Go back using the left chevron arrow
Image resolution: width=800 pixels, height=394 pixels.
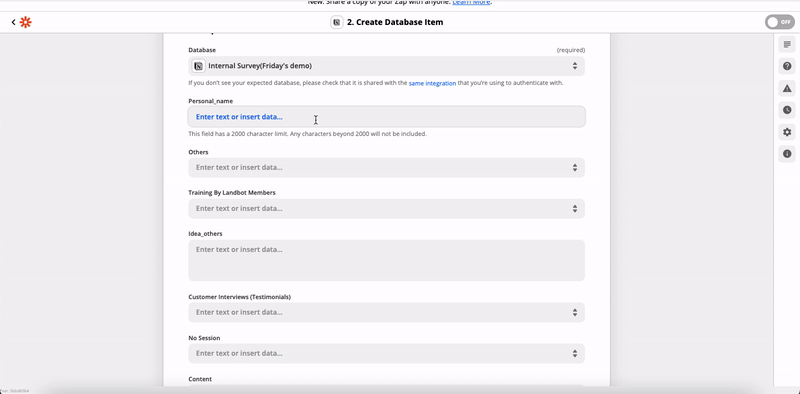(x=13, y=22)
